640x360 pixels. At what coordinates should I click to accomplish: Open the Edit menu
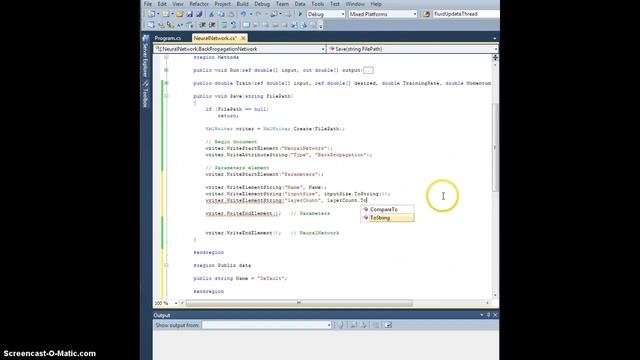coord(162,4)
